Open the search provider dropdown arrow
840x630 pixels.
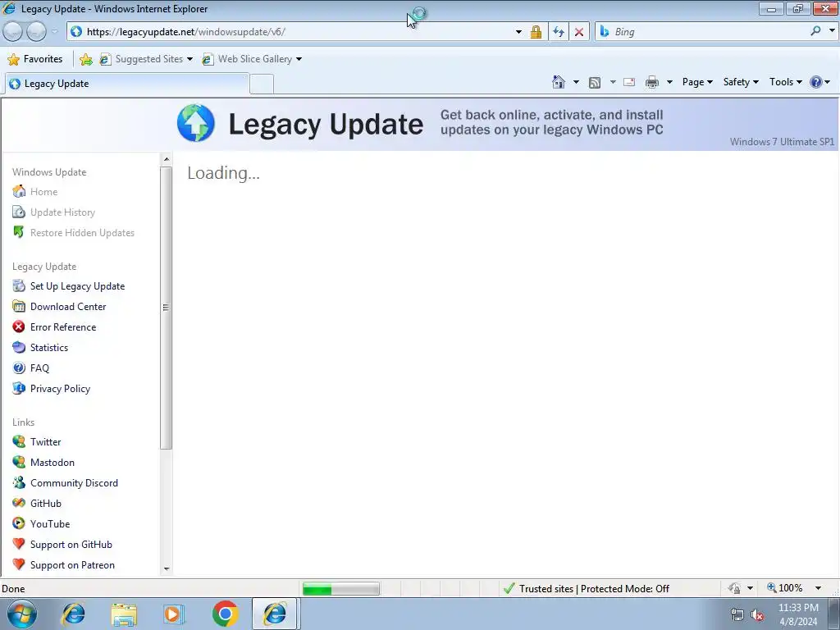coord(832,31)
